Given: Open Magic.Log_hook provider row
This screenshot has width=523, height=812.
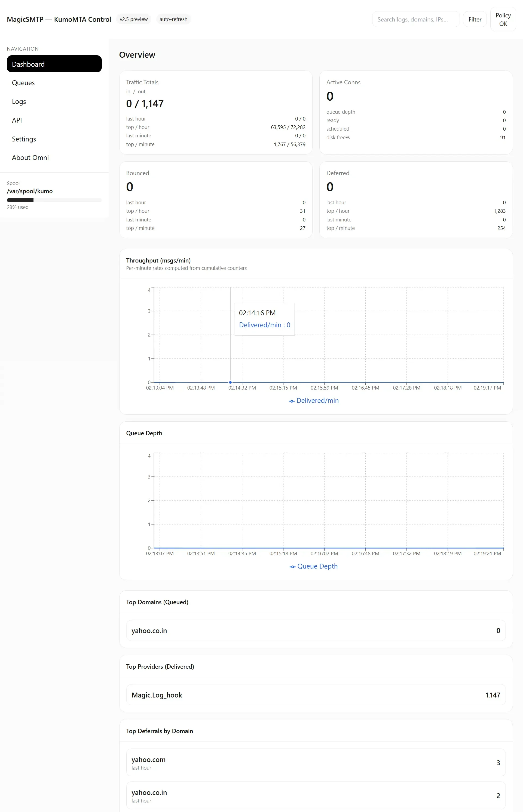Looking at the screenshot, I should tap(316, 695).
